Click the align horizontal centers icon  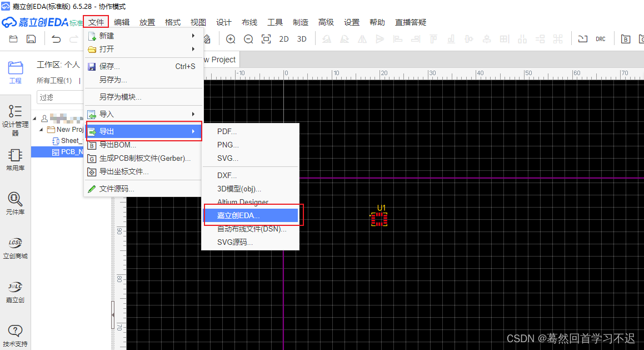pyautogui.click(x=468, y=39)
